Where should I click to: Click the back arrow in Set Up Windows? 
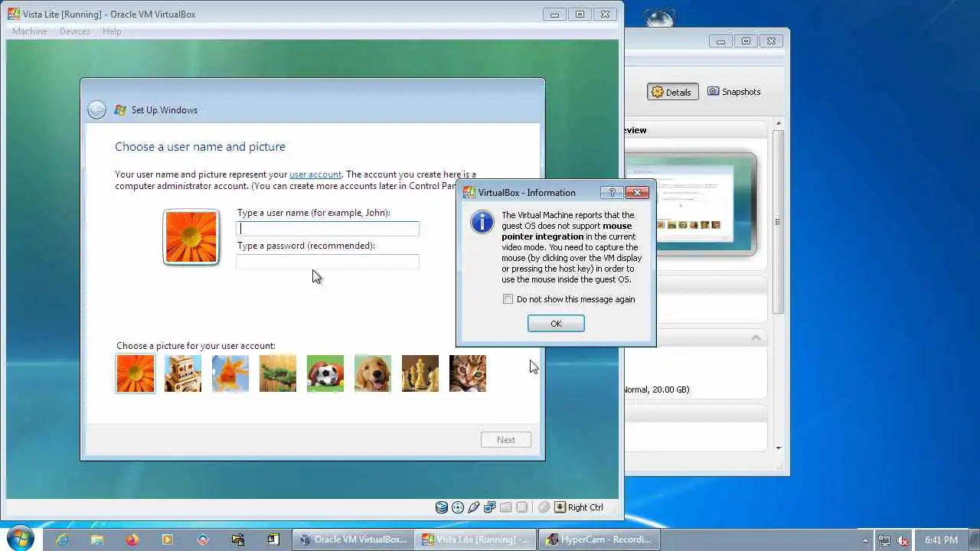pos(96,110)
